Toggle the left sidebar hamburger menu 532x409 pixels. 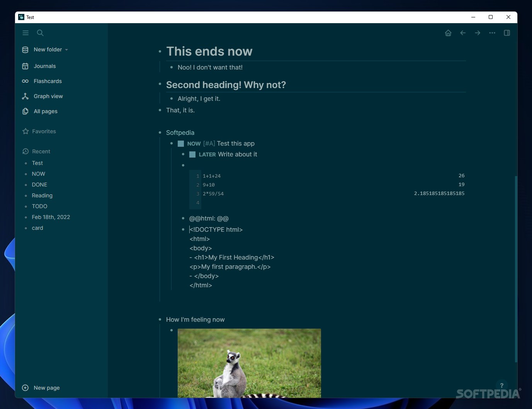25,33
